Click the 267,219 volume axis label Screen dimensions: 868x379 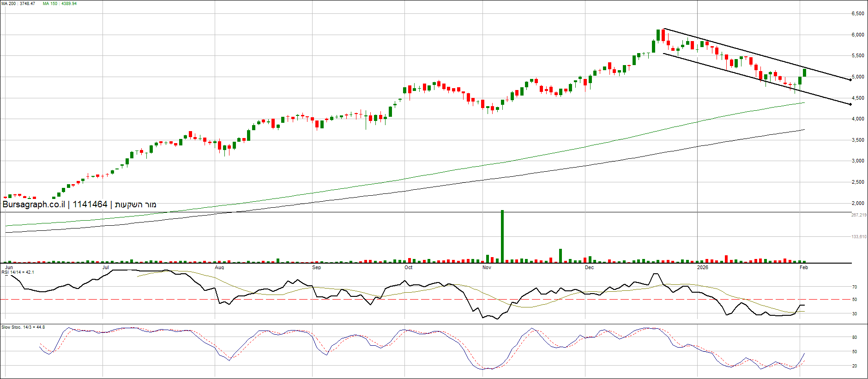point(859,215)
